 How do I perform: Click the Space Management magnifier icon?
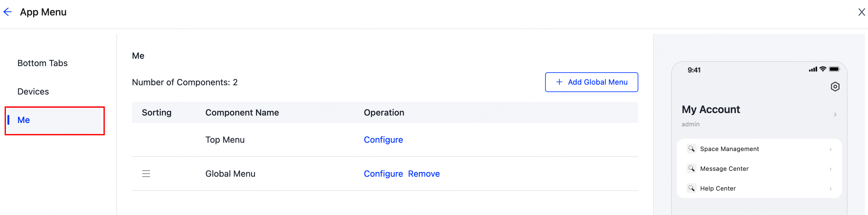click(x=691, y=149)
